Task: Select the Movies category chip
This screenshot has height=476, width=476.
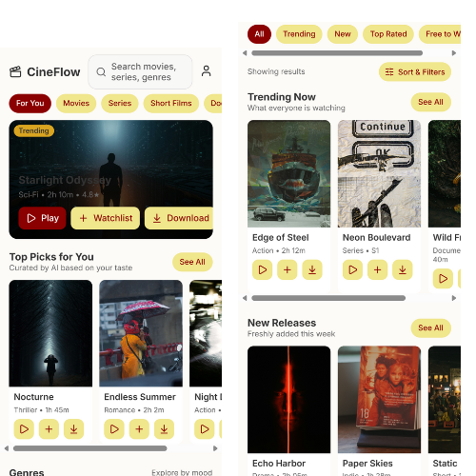Action: (x=76, y=103)
